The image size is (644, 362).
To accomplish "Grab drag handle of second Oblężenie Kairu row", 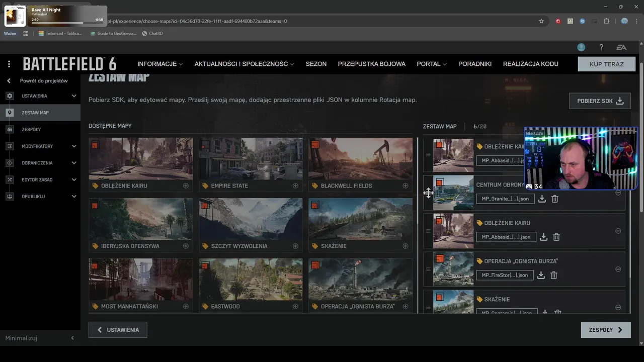I will tap(428, 231).
